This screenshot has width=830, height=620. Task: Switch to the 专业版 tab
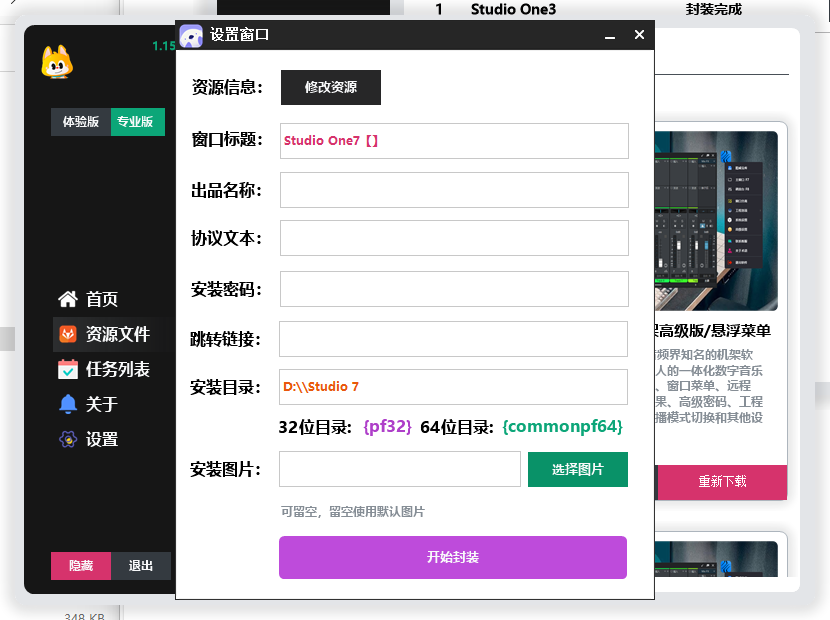pos(137,122)
